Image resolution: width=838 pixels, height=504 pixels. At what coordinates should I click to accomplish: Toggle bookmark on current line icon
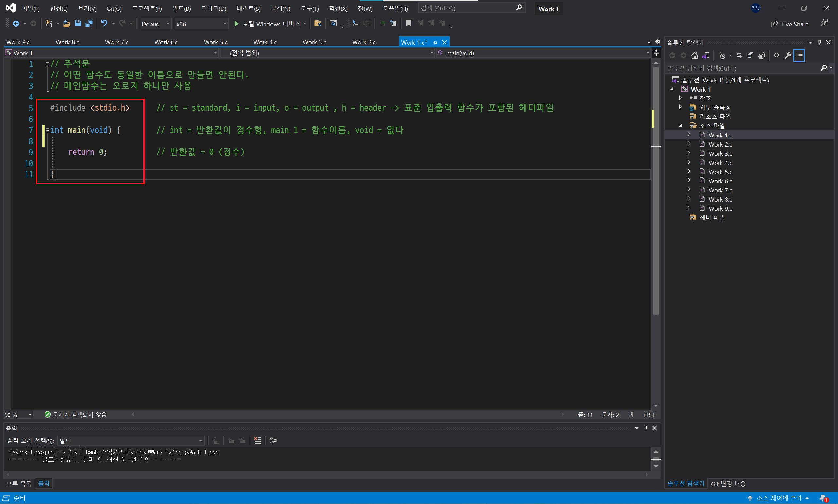click(x=409, y=23)
